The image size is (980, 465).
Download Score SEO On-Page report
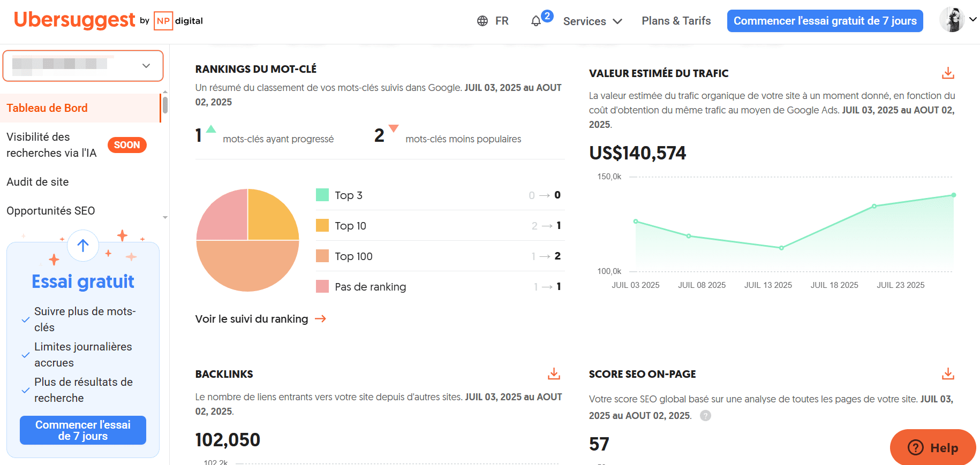pos(948,374)
